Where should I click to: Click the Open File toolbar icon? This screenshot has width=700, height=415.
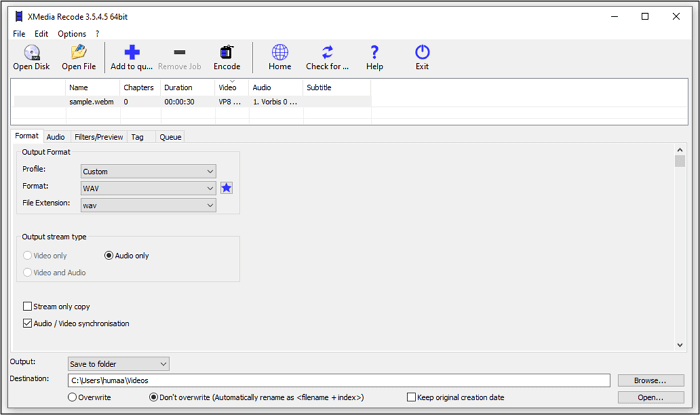click(x=79, y=52)
